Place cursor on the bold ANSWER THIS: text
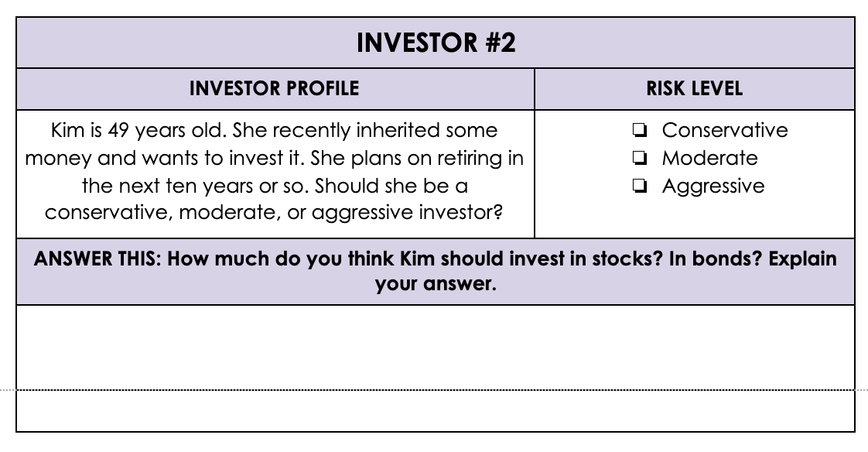This screenshot has height=452, width=868. coord(97,259)
